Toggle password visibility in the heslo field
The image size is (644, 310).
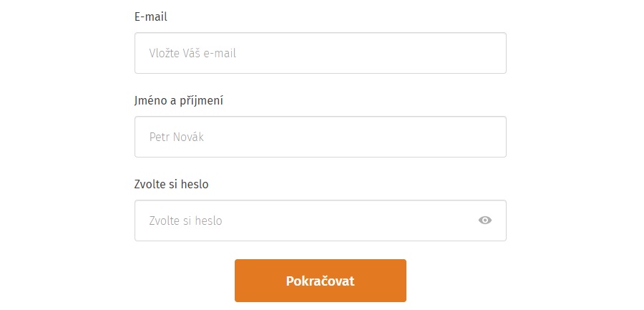coord(484,221)
